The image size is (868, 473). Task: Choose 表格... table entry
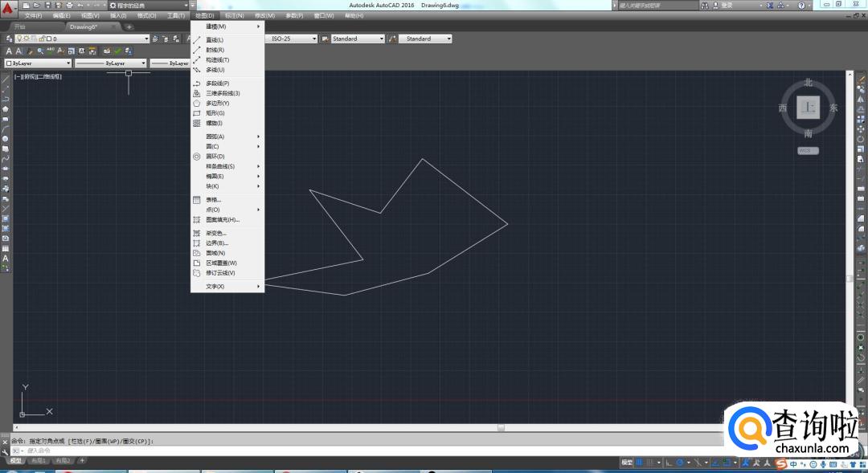(x=227, y=199)
